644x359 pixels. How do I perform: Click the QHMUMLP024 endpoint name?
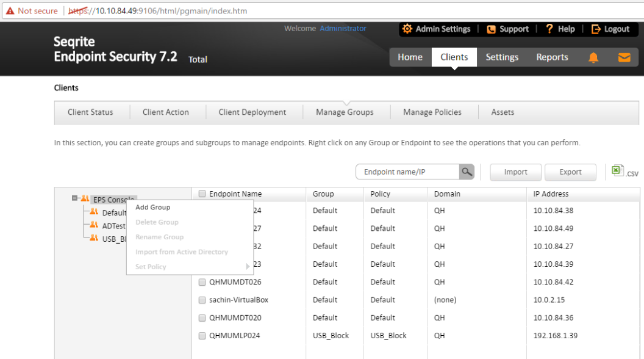pos(235,336)
